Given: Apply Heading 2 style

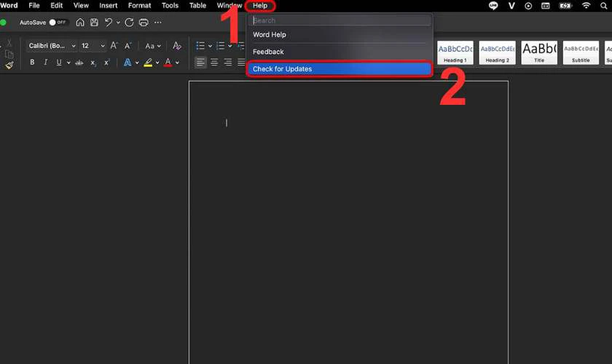Looking at the screenshot, I should coord(497,52).
